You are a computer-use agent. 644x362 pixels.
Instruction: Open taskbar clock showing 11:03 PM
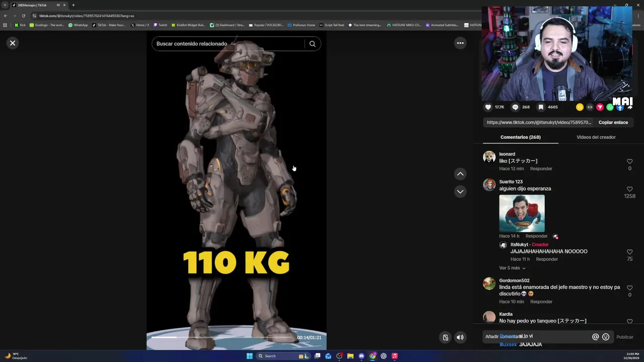click(632, 356)
